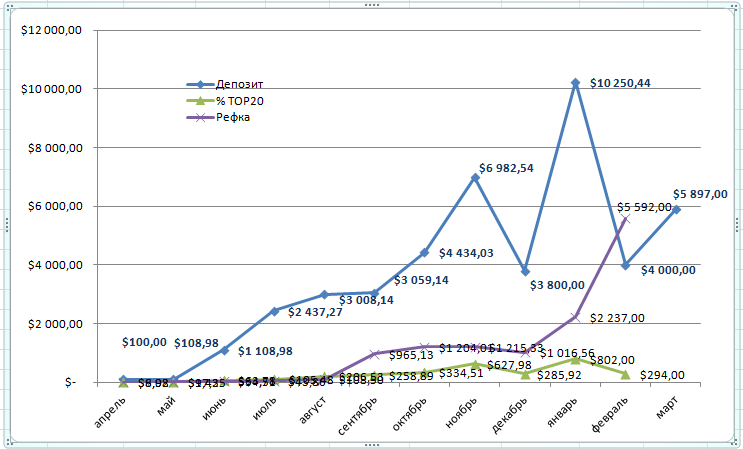
Task: Click the chart's left edge sizing handle
Action: [7, 225]
